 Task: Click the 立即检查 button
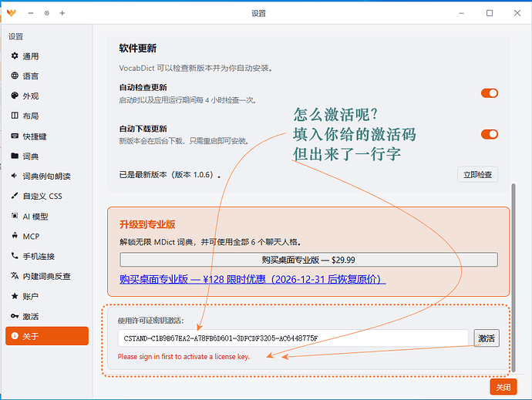pos(477,174)
